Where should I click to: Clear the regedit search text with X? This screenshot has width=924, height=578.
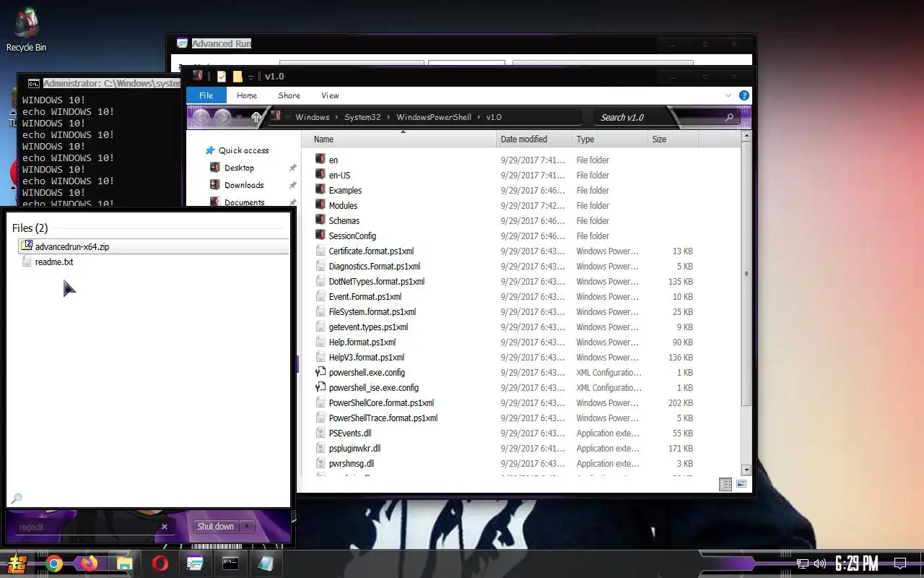[x=165, y=527]
